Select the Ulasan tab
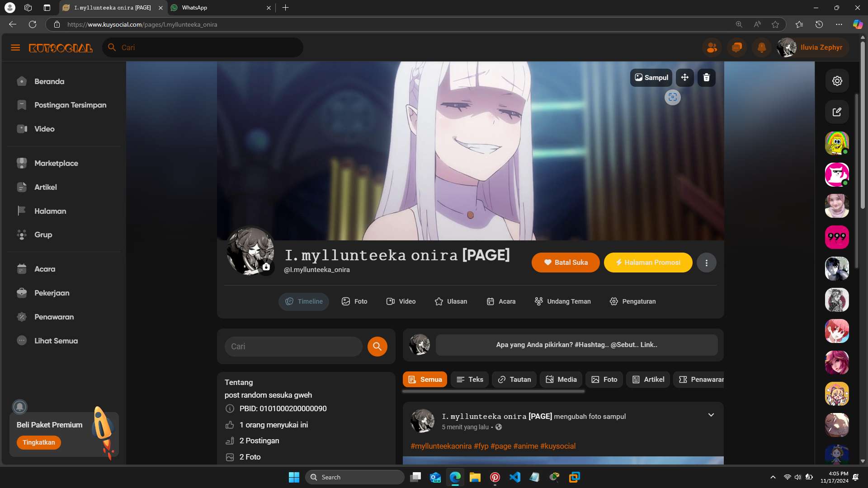 coord(451,301)
